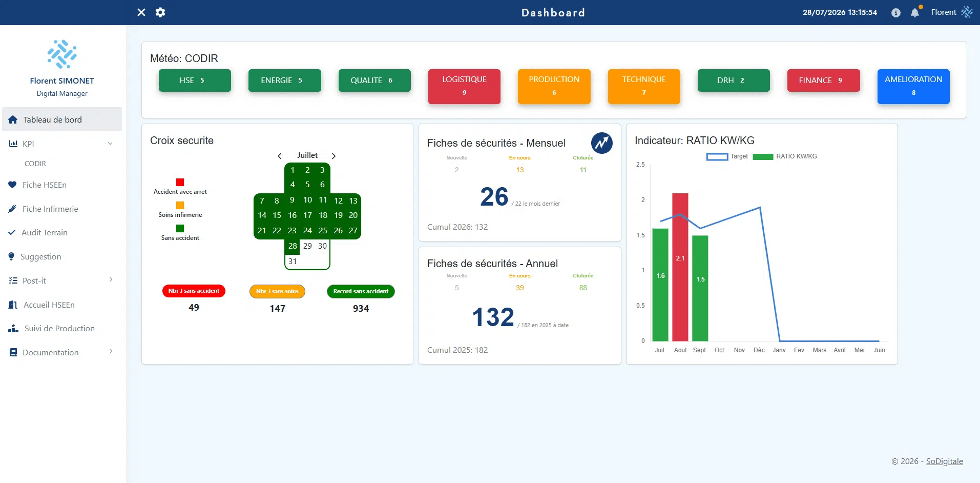Click the syringe icon beside Fiche Infirmerie

12,209
